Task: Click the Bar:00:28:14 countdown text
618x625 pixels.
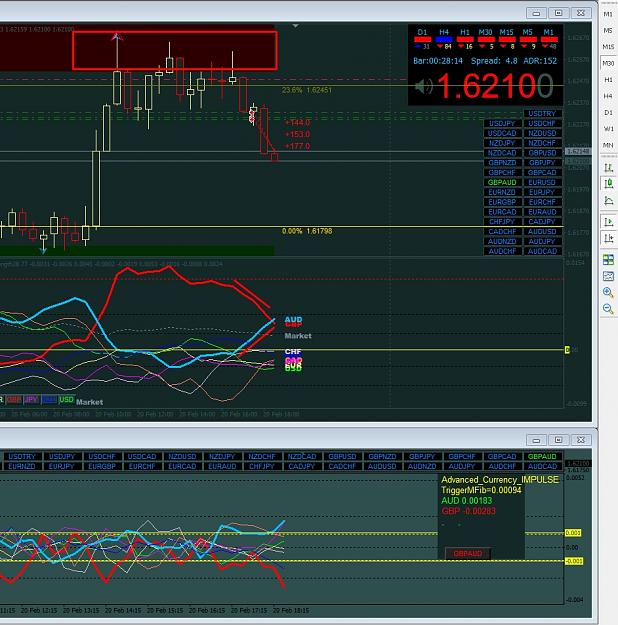Action: click(x=438, y=61)
